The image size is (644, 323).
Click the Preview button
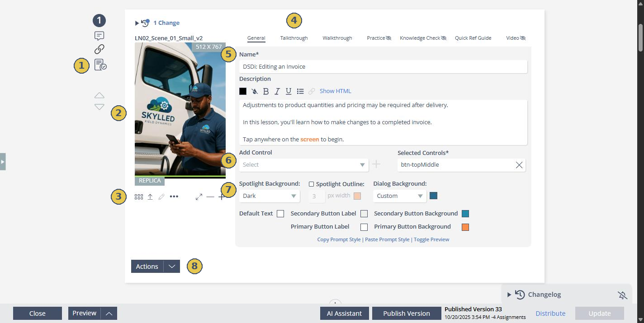point(85,314)
